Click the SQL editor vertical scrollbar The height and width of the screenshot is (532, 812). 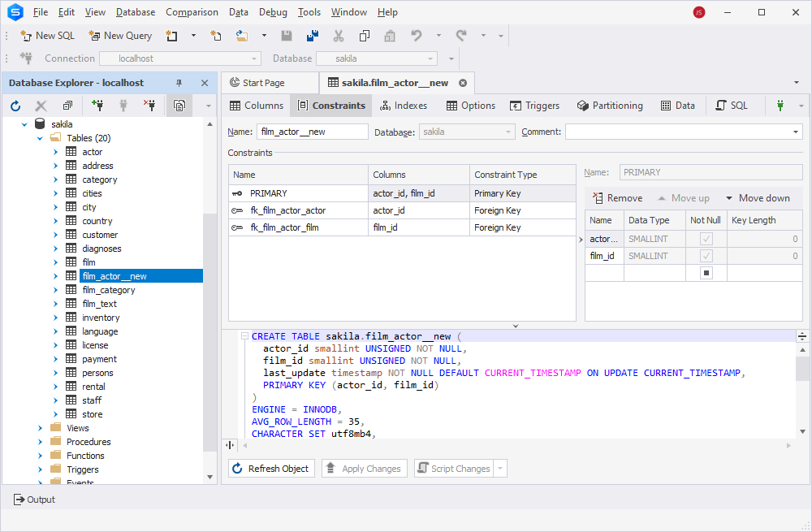802,390
